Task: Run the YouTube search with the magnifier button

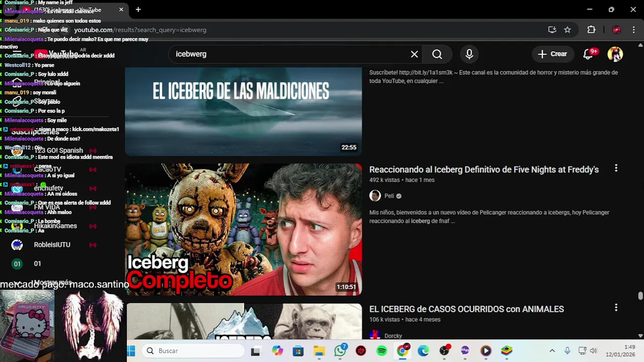Action: [437, 54]
